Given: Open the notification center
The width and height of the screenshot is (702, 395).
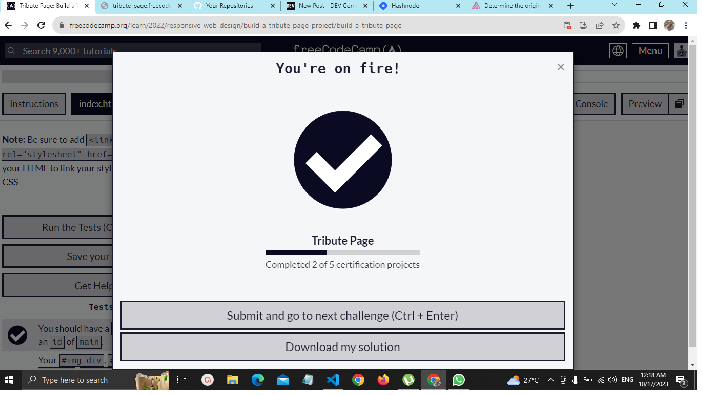Looking at the screenshot, I should coord(681,381).
